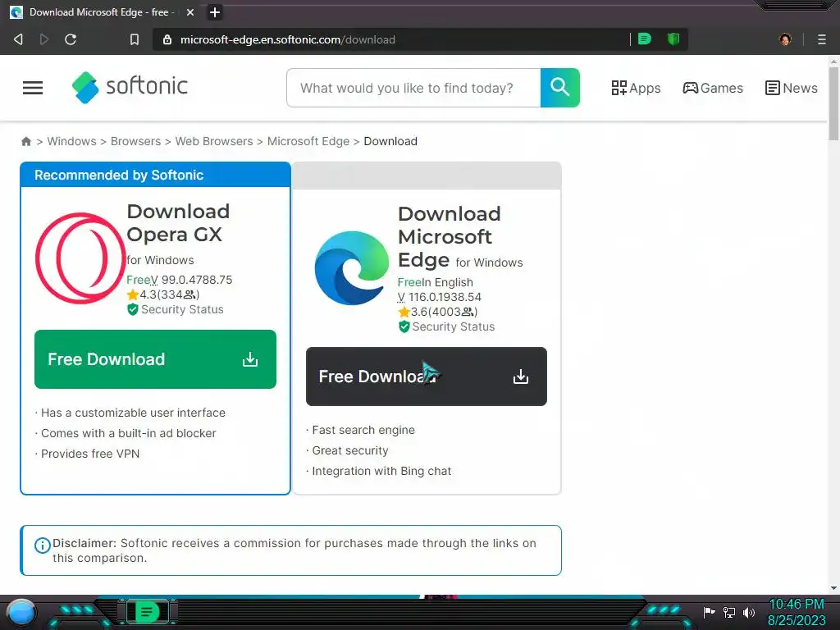The width and height of the screenshot is (840, 630).
Task: Click Microsoft Edge Security Status shield
Action: tap(404, 326)
